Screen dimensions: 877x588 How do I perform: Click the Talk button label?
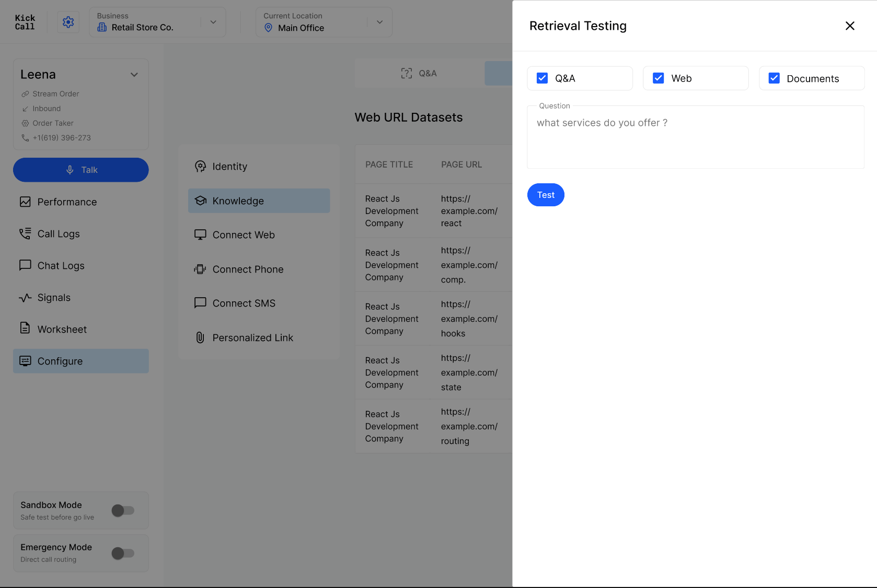click(x=89, y=170)
